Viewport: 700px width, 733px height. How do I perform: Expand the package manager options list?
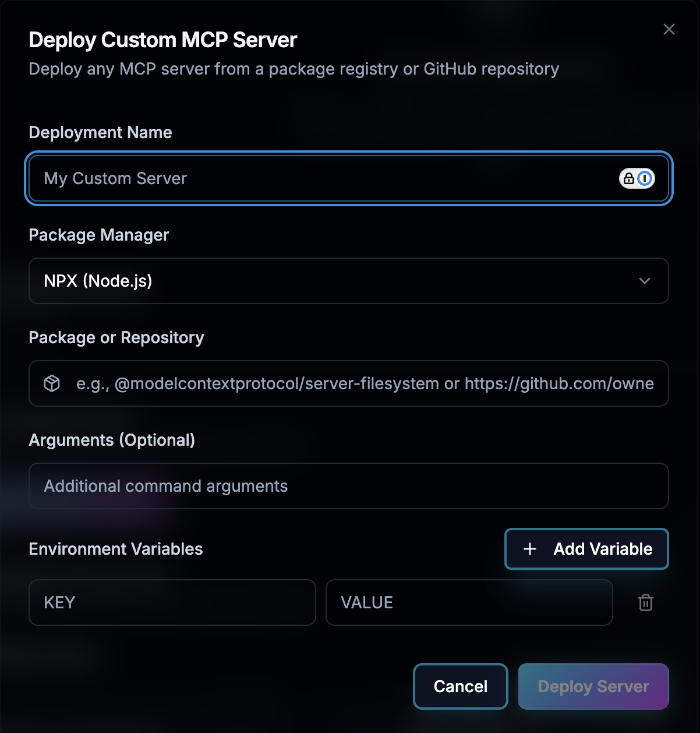pos(348,281)
